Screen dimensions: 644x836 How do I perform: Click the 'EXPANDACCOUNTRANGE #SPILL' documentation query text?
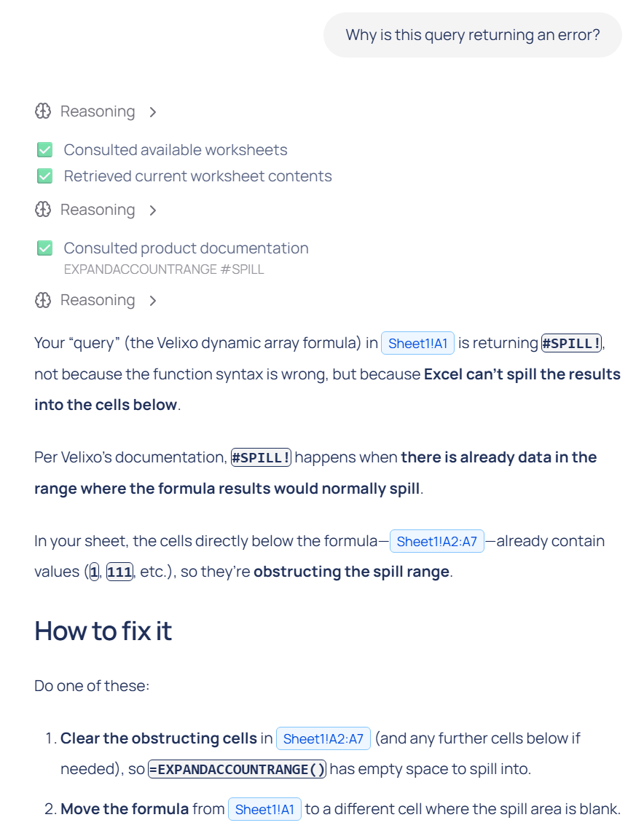click(164, 269)
